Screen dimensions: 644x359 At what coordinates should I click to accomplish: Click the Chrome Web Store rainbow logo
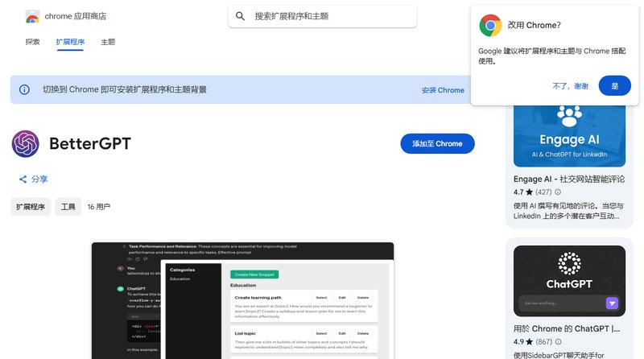pos(33,16)
